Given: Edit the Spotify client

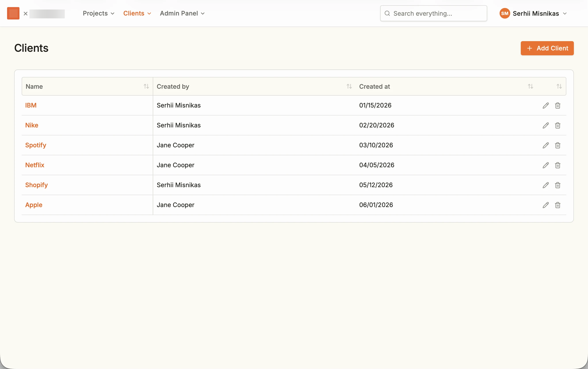Looking at the screenshot, I should pos(546,145).
